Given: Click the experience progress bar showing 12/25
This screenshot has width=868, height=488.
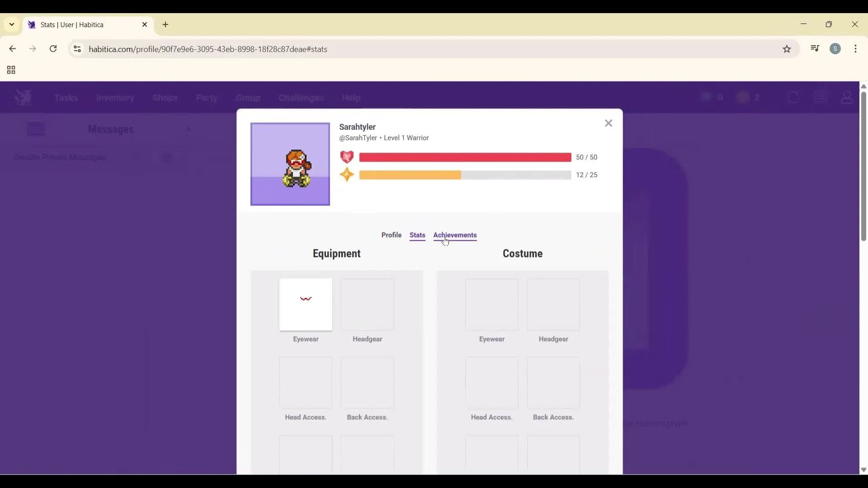Looking at the screenshot, I should click(466, 175).
